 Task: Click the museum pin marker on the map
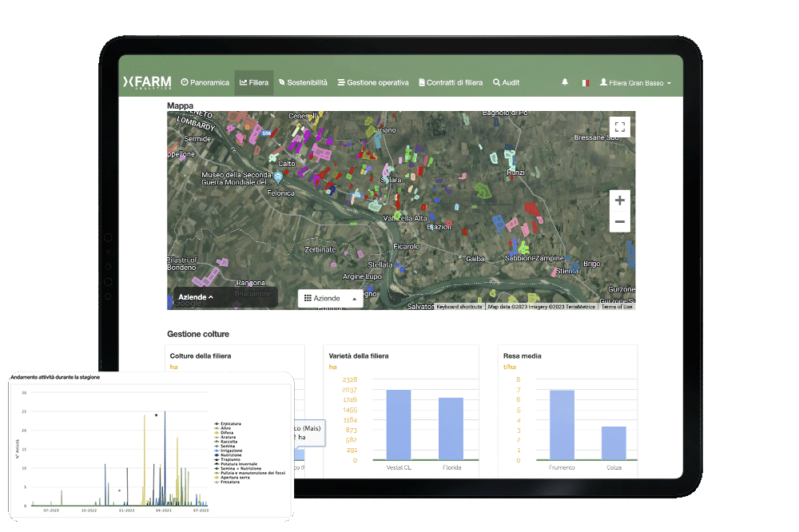[x=278, y=177]
